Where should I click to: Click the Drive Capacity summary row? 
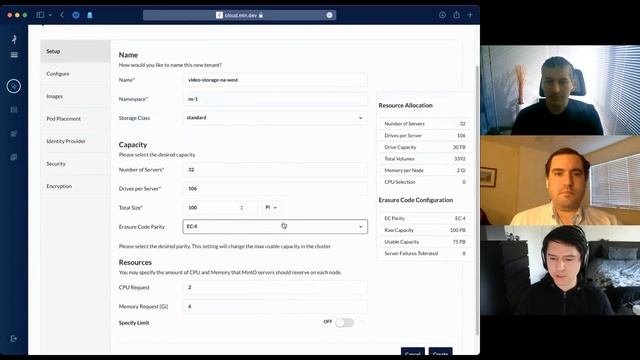tap(425, 147)
